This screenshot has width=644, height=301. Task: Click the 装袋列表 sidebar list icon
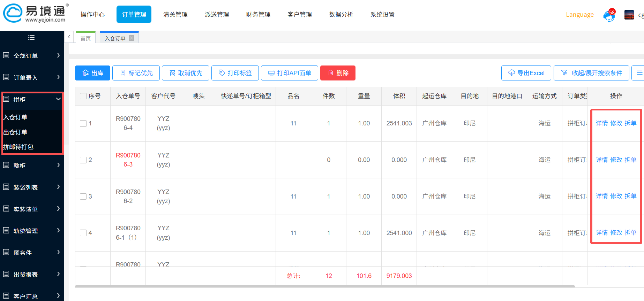(x=6, y=187)
